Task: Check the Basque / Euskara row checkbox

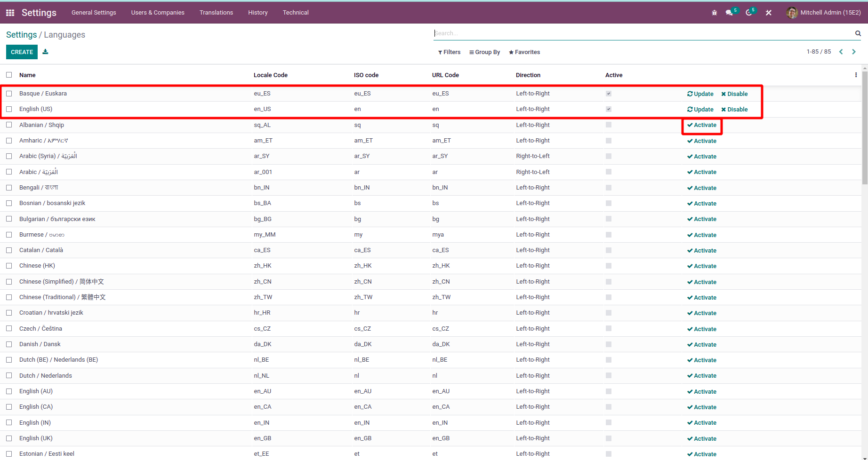Action: click(x=9, y=94)
